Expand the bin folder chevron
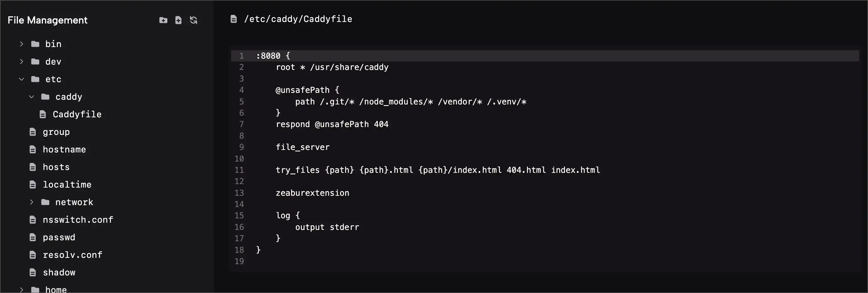Viewport: 868px width, 293px height. tap(22, 44)
